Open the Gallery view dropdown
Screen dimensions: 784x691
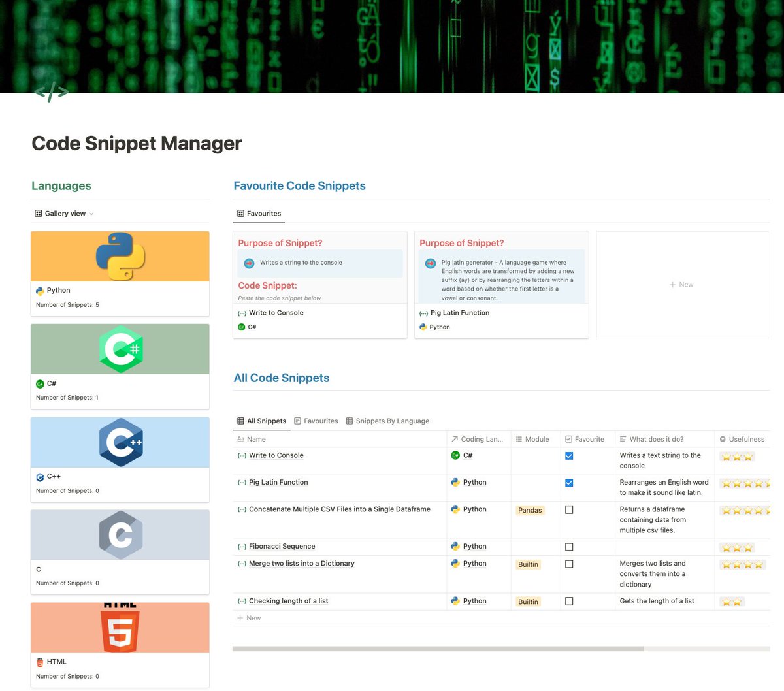[x=63, y=213]
